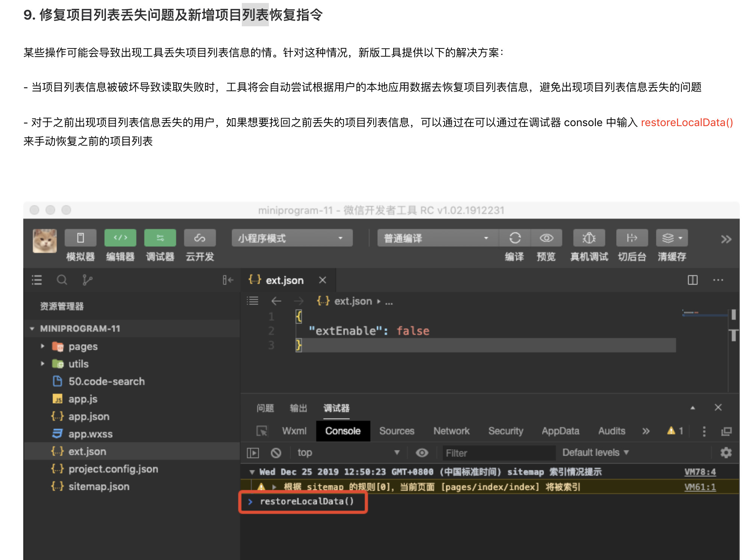
Task: Expand the pages folder in explorer
Action: pos(83,346)
